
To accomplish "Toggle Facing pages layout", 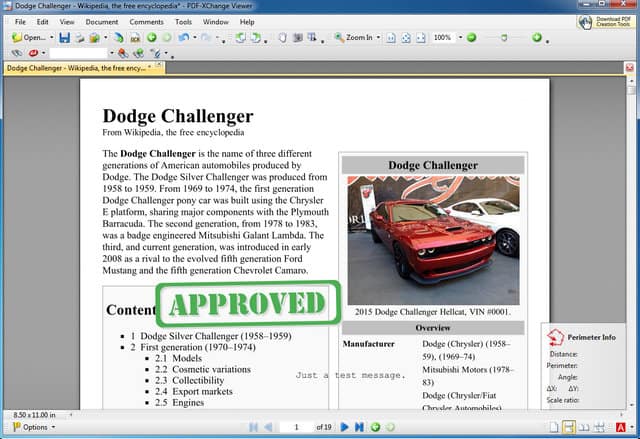I will click(584, 427).
